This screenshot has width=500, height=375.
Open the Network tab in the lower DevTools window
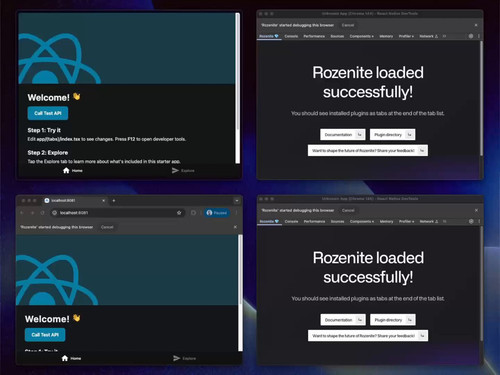point(429,221)
